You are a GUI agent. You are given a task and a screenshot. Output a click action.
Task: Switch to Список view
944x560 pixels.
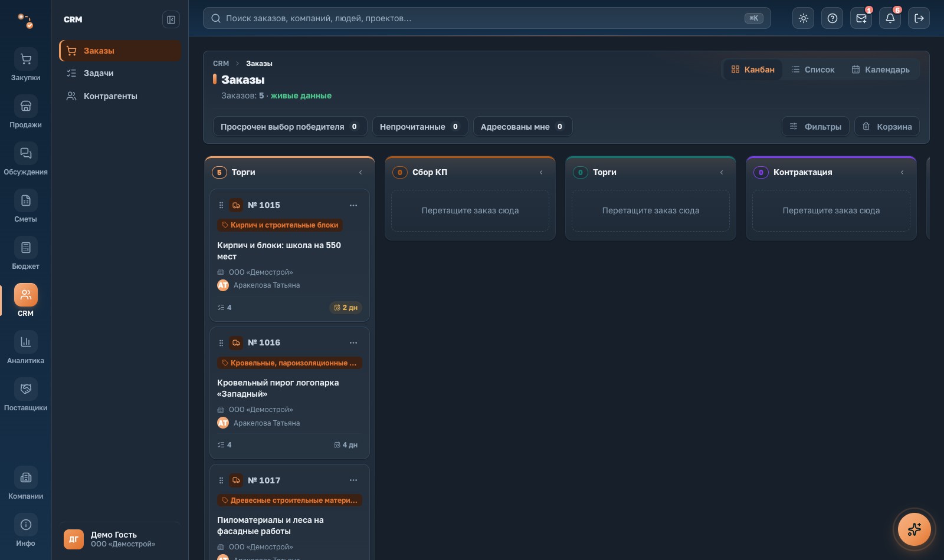[813, 70]
